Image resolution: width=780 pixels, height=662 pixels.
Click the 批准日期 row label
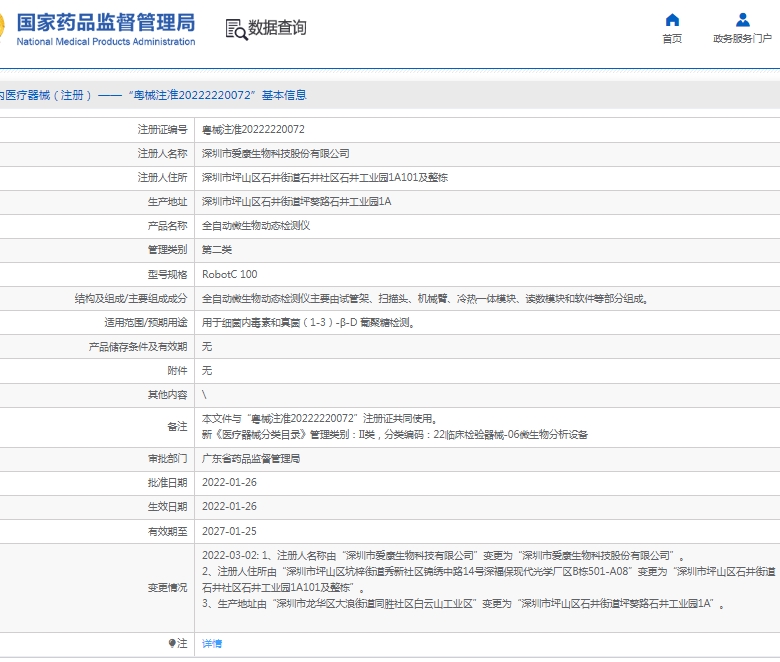pyautogui.click(x=168, y=482)
